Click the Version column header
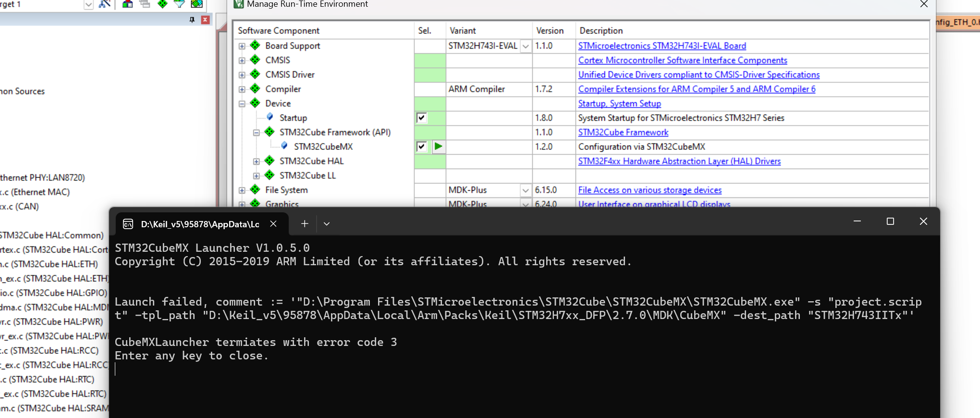The image size is (980, 418). [x=554, y=30]
